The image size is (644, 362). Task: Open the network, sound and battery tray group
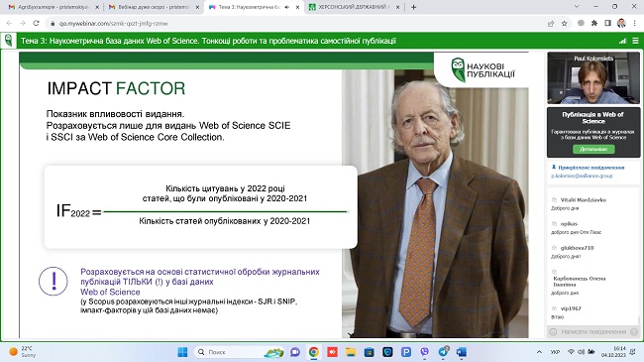(582, 352)
